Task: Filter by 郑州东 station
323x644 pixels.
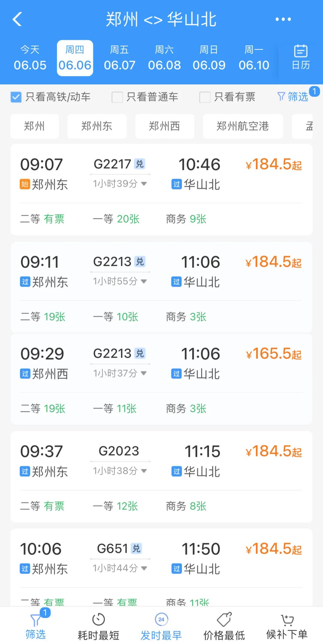Action: [x=97, y=126]
